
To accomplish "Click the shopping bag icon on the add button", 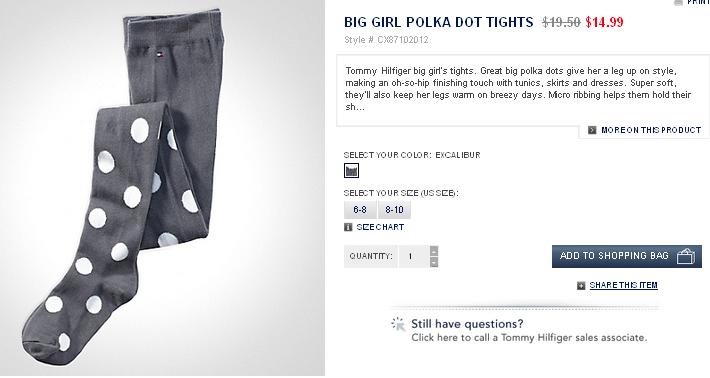I will 686,256.
